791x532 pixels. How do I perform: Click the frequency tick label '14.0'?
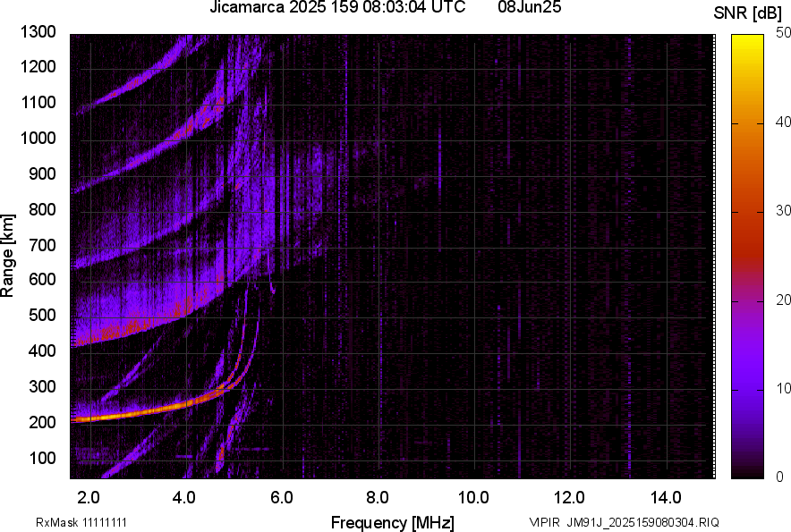click(x=666, y=498)
